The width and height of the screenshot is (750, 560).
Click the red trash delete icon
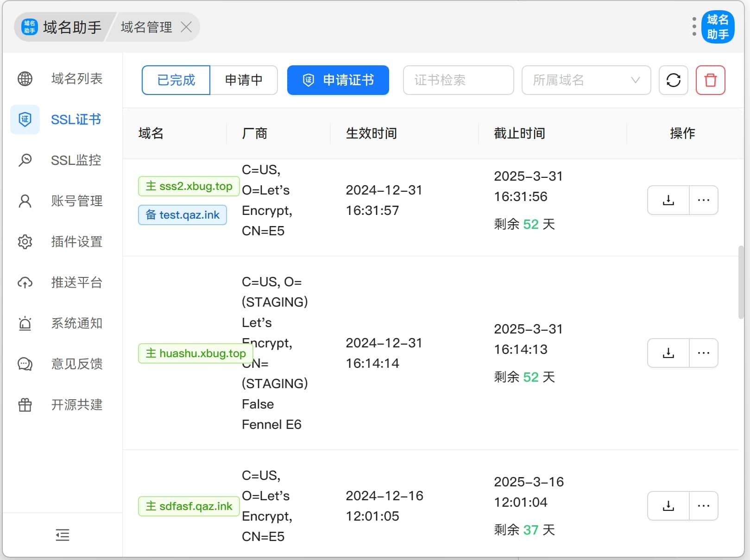point(710,80)
